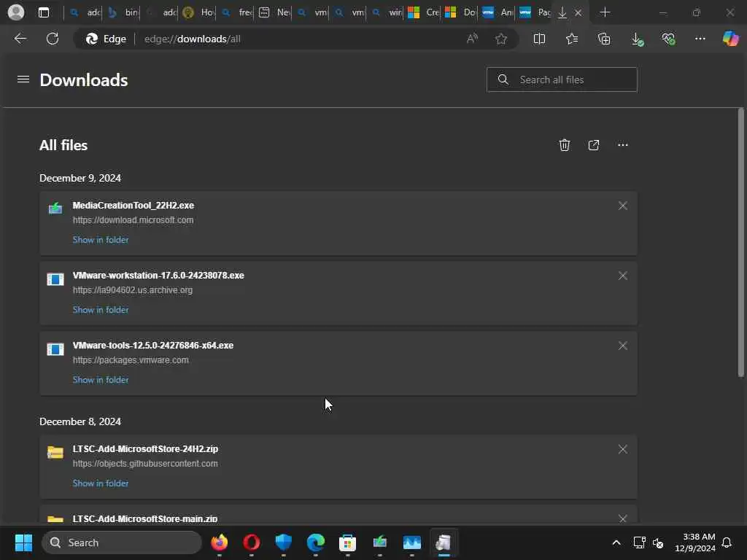Click the MediaCreationTool file icon
This screenshot has width=747, height=560.
[x=55, y=208]
